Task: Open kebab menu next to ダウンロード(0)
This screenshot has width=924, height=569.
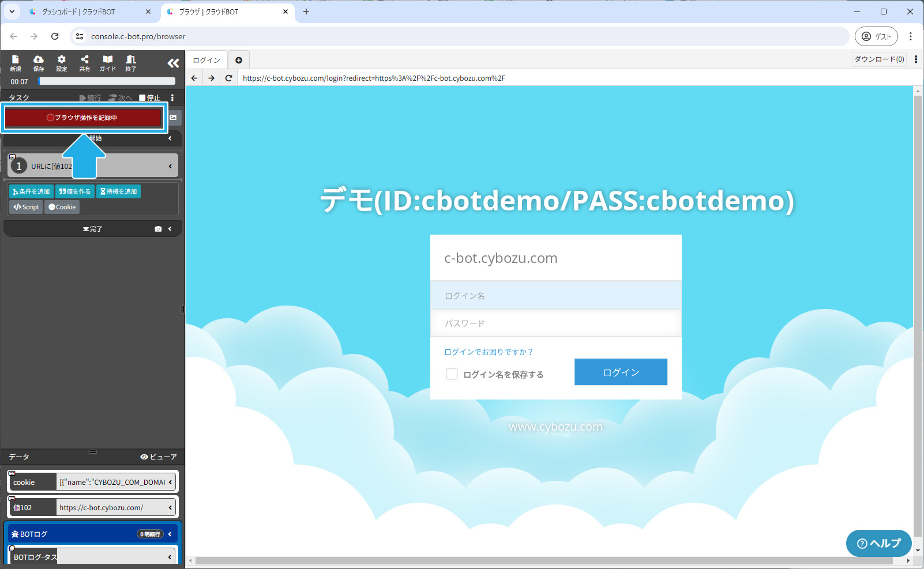Action: [x=916, y=59]
